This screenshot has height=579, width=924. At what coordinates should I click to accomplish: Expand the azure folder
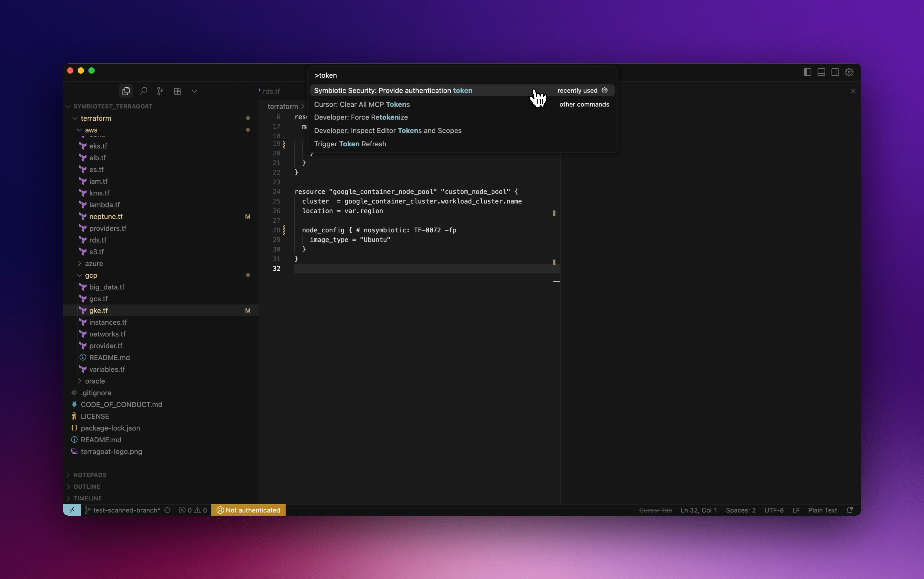[x=94, y=263]
